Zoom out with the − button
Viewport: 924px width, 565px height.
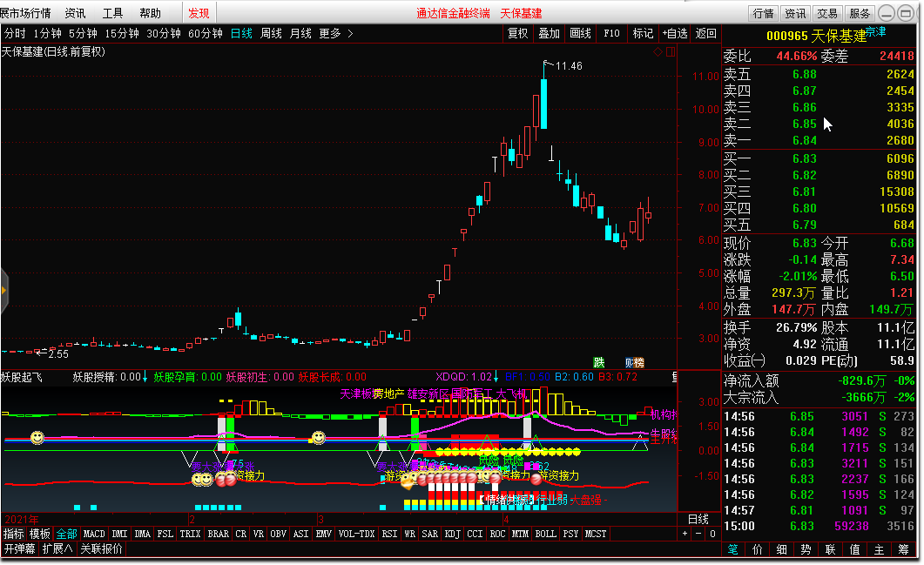click(x=698, y=534)
